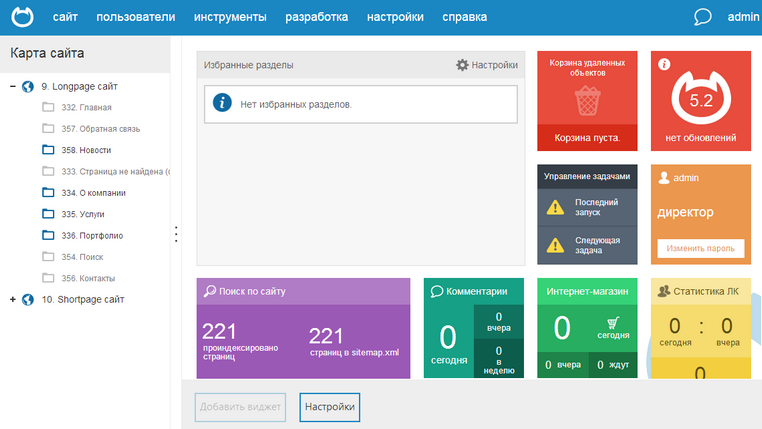Open the chat messages bubble icon
The image size is (762, 429).
coord(702,17)
